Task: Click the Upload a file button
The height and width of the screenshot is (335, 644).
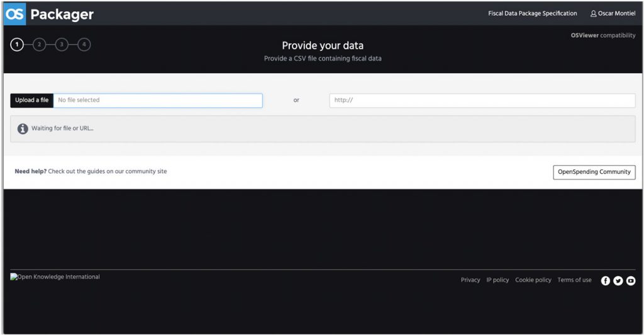Action: (x=31, y=100)
